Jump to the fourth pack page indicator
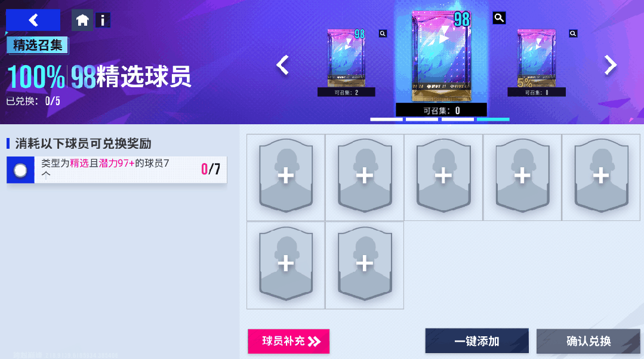The image size is (644, 359). coord(493,119)
